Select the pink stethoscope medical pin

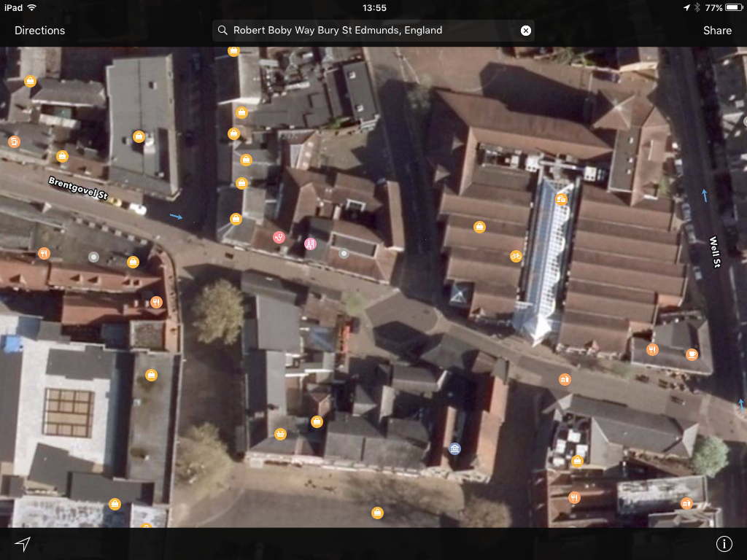(x=279, y=237)
